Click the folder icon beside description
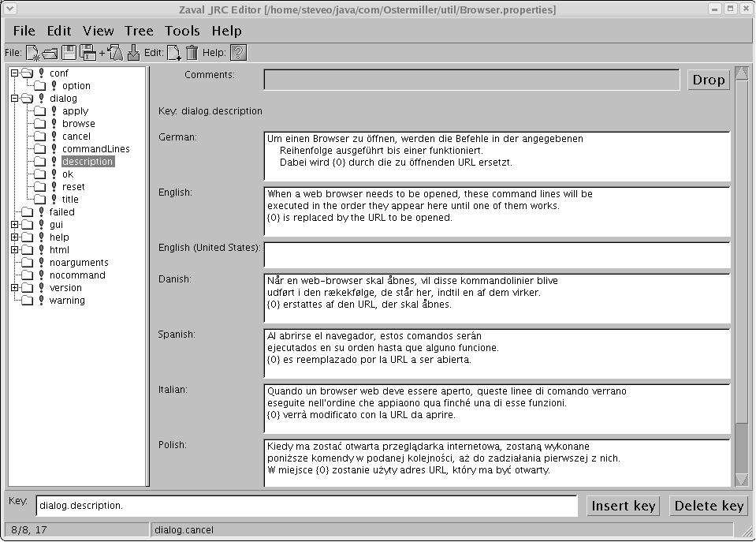Viewport: 756px width, 542px height. click(x=40, y=162)
